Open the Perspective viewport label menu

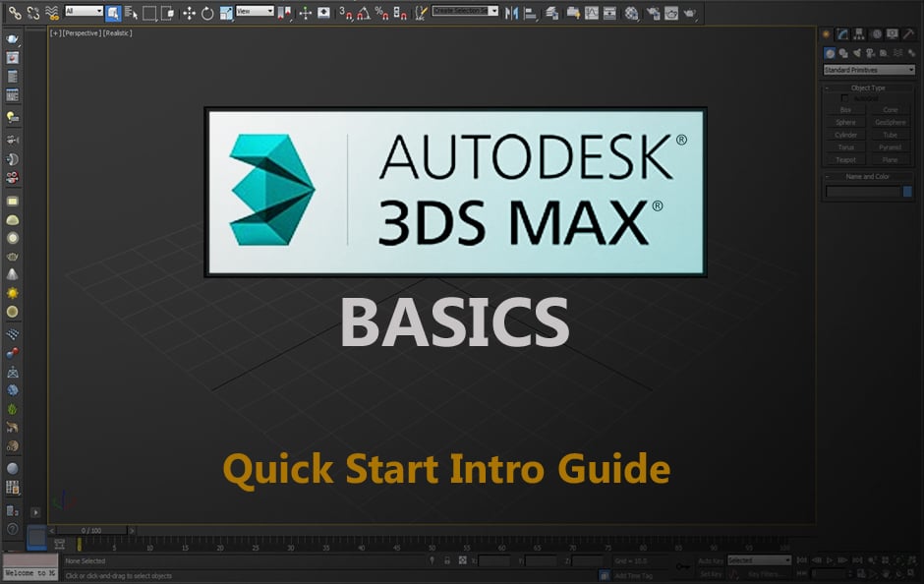point(82,33)
